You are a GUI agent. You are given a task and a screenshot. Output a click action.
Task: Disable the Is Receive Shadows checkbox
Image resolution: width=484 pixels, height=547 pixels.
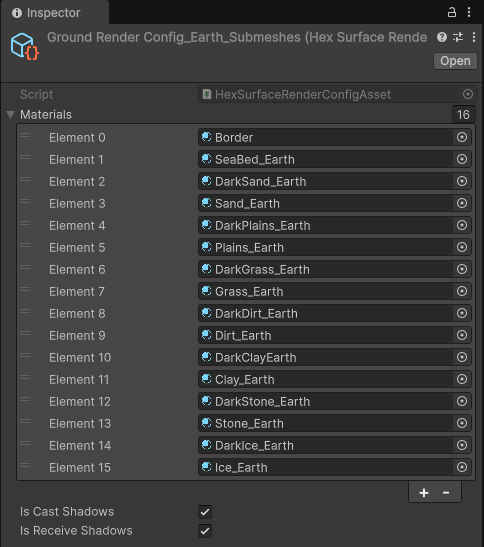(205, 531)
